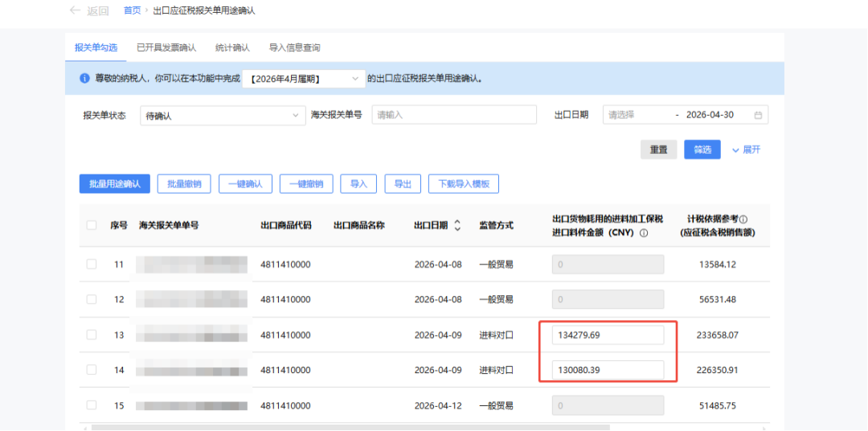The image size is (868, 431).
Task: Click the 出口商品代码 column header
Action: pos(285,225)
